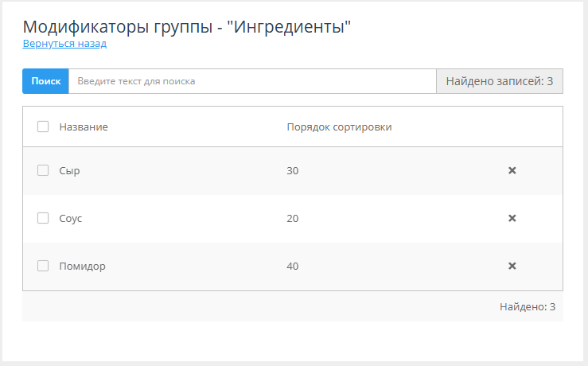Select the Соус row checkbox
This screenshot has height=366, width=588.
[43, 218]
